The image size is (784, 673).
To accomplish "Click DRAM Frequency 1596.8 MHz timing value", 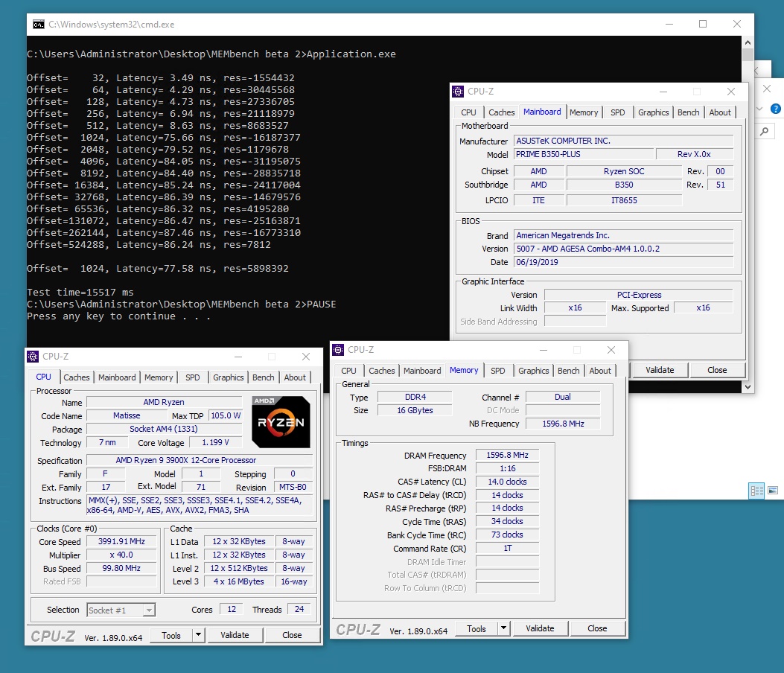I will pyautogui.click(x=508, y=456).
